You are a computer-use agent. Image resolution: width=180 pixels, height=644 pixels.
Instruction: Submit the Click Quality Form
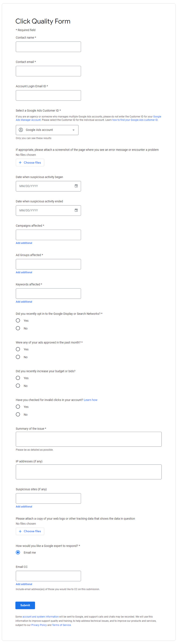point(25,605)
